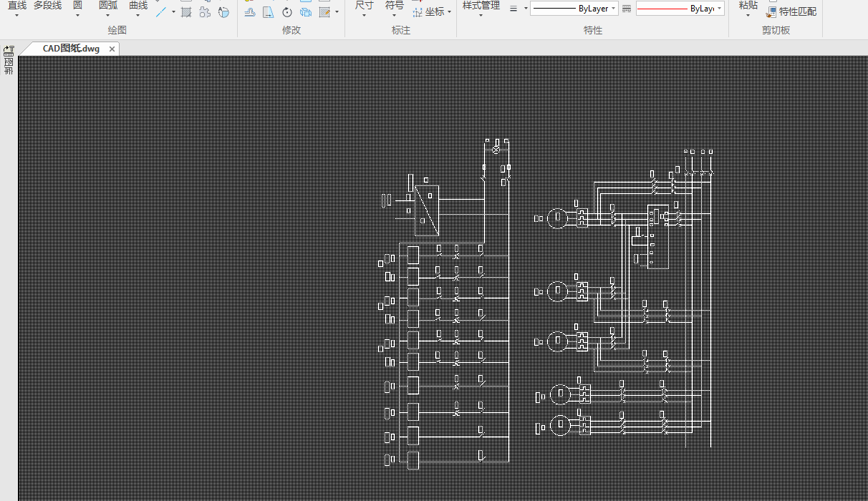The width and height of the screenshot is (868, 501).
Task: Close the CAD图纸.dwg tab
Action: coord(112,49)
